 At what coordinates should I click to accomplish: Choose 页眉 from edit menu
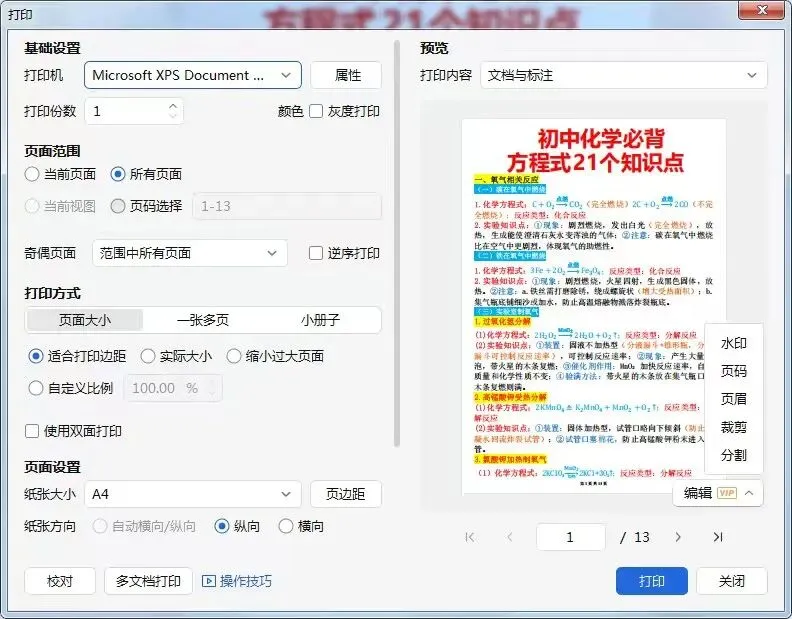[733, 399]
